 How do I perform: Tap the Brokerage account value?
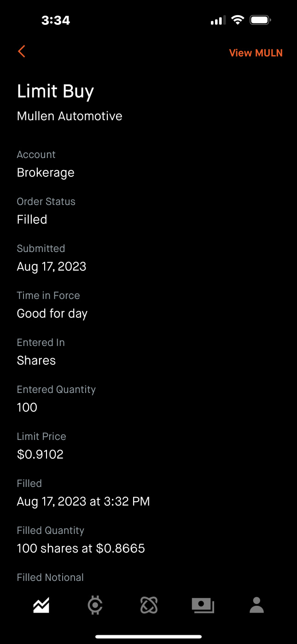[46, 173]
